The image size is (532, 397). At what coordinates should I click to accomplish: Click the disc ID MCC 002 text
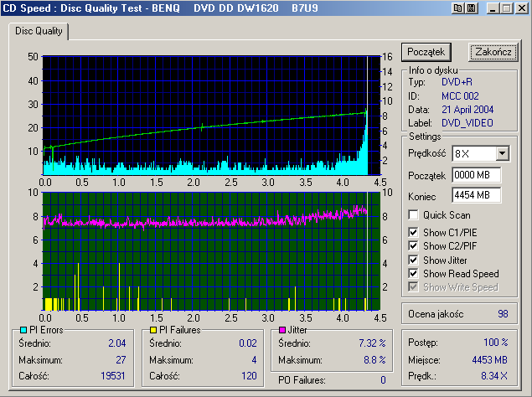pos(460,96)
